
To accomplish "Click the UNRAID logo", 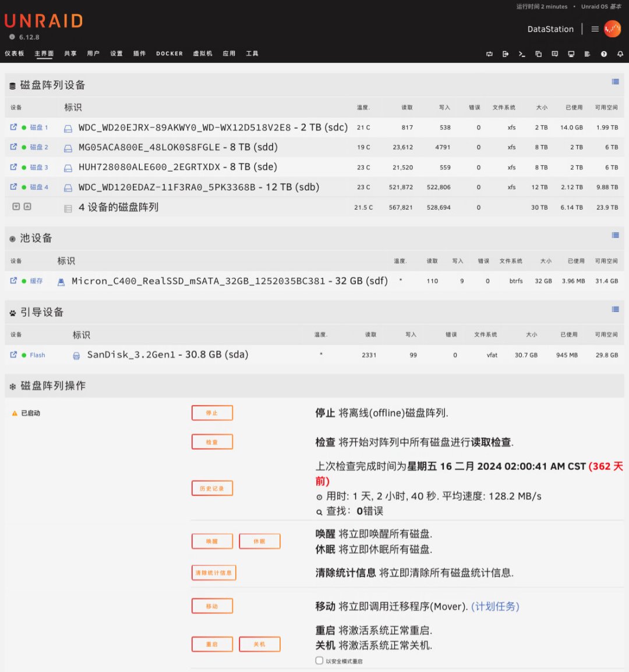I will (43, 20).
